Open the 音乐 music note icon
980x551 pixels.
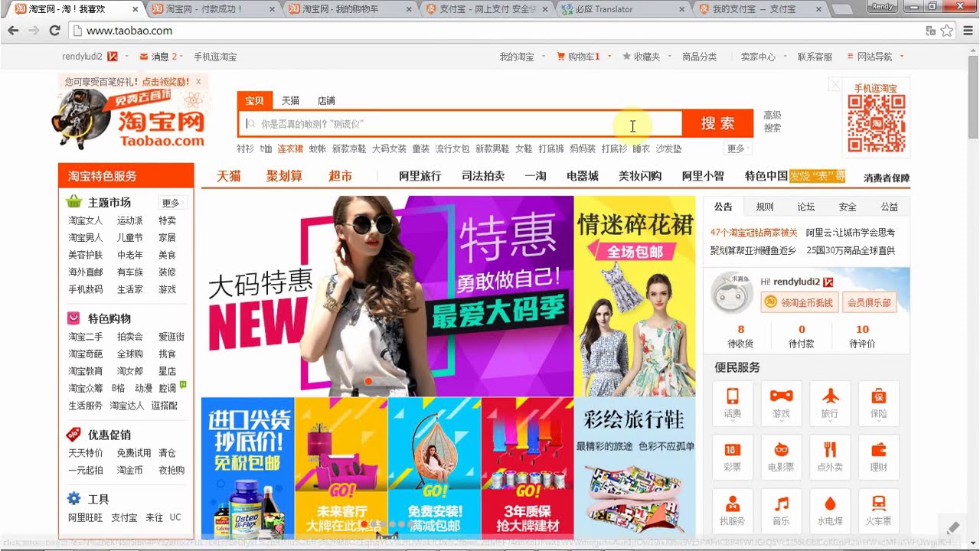[781, 510]
